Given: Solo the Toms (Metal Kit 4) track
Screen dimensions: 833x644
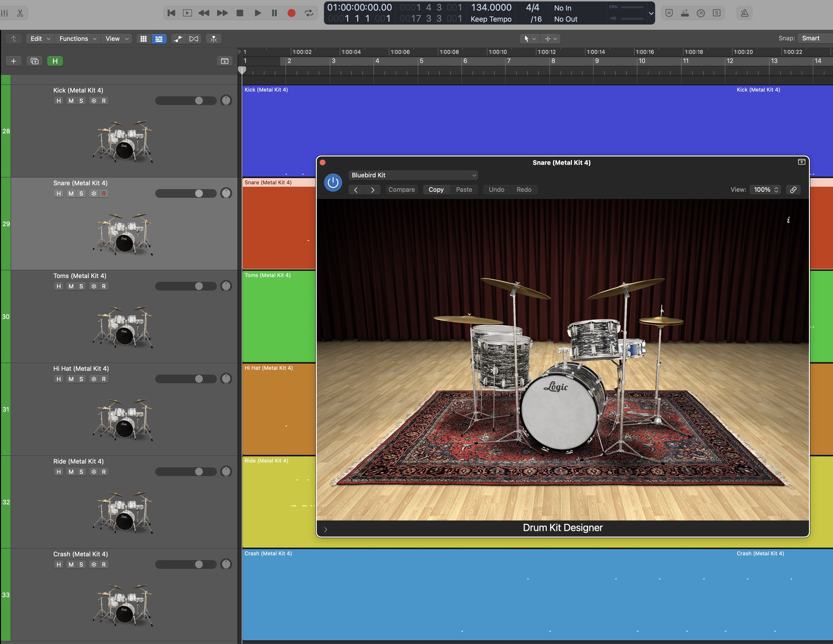Looking at the screenshot, I should point(81,286).
